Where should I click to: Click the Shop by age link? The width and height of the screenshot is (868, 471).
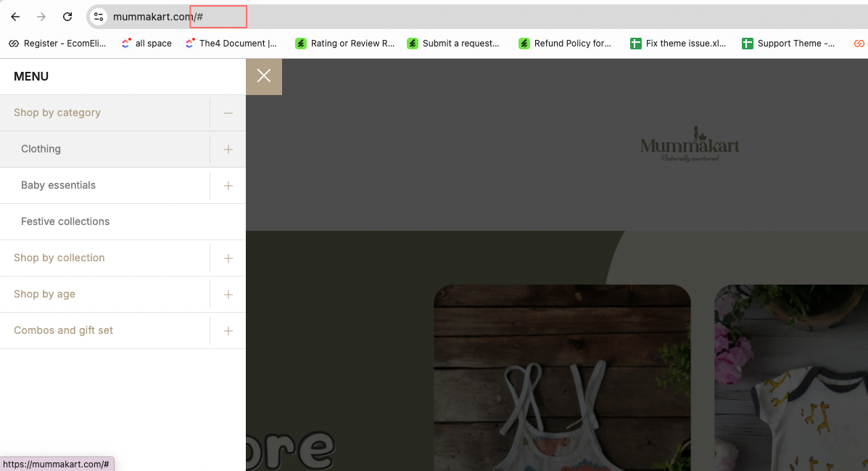tap(44, 295)
